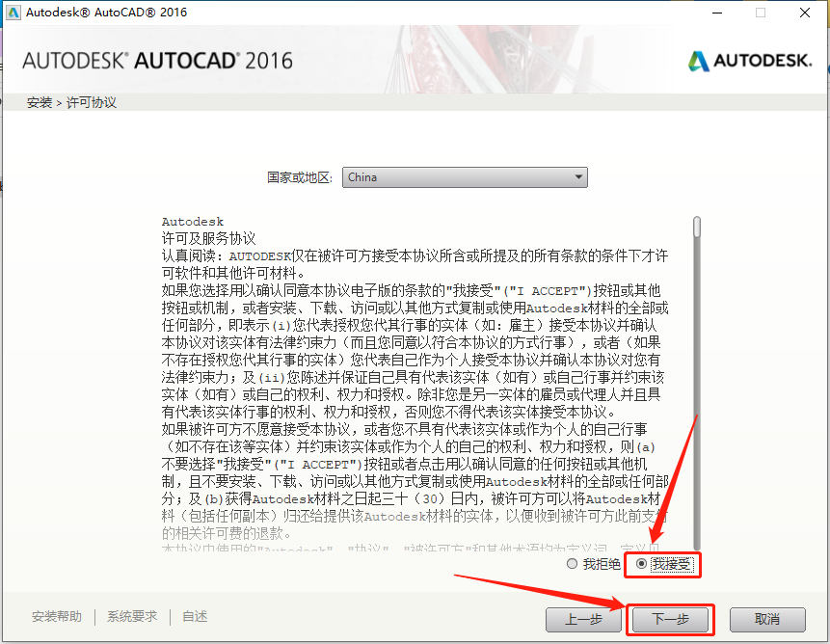Go back with the 上一步 button
This screenshot has width=830, height=644.
point(582,619)
